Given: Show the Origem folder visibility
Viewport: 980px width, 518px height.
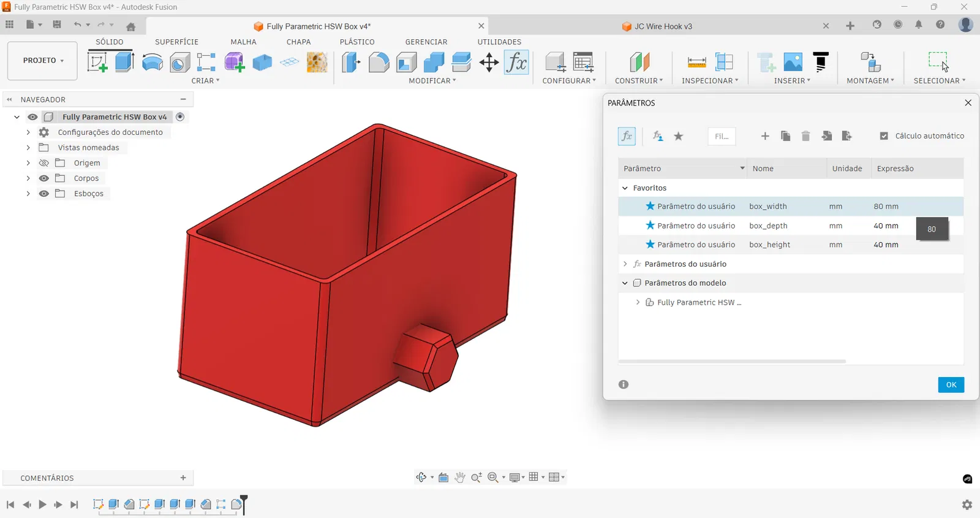Looking at the screenshot, I should 44,163.
